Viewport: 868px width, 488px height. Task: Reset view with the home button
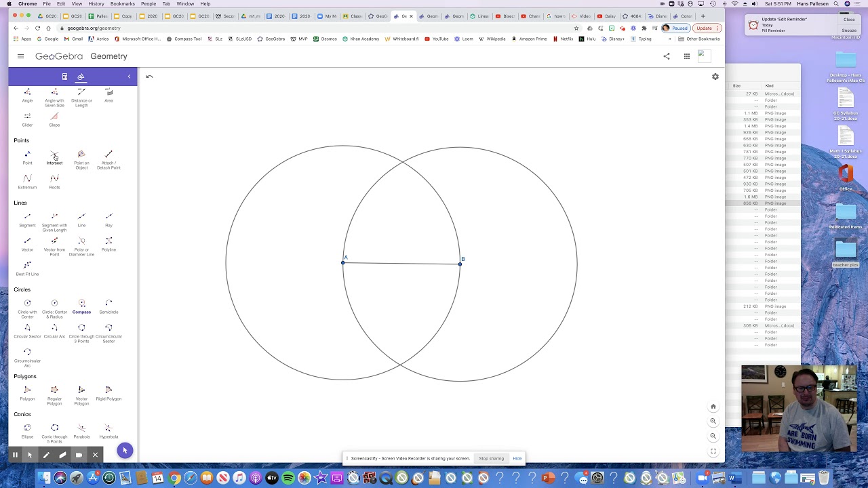(713, 407)
